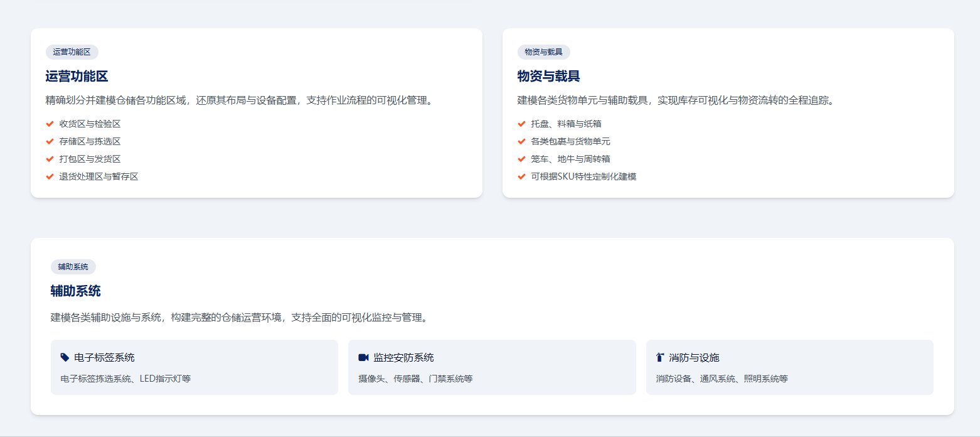Click the 运营功能区 pill tag
Viewport: 980px width, 437px height.
pos(72,52)
